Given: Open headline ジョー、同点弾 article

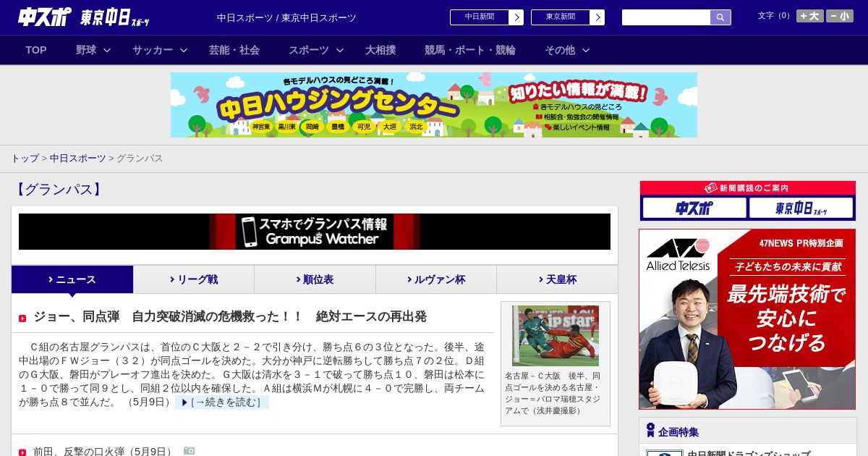Looking at the screenshot, I should pyautogui.click(x=230, y=316).
